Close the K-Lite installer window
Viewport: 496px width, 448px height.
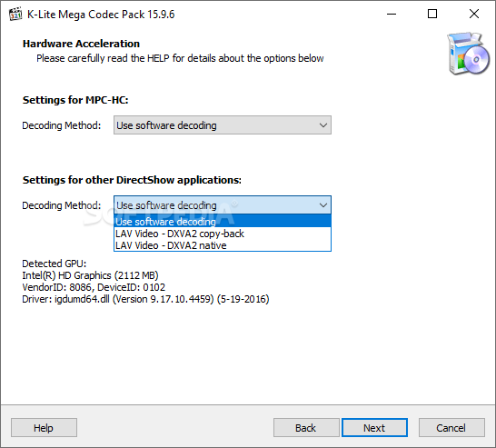(x=474, y=14)
